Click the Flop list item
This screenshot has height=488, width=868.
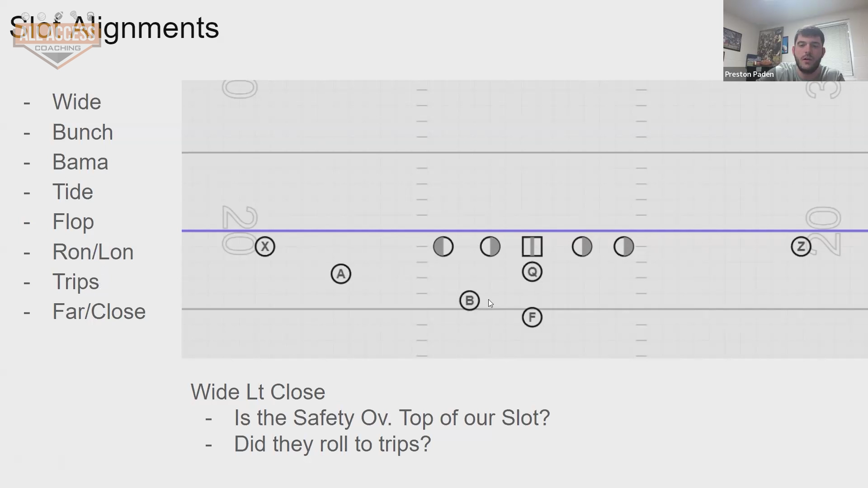click(x=73, y=222)
